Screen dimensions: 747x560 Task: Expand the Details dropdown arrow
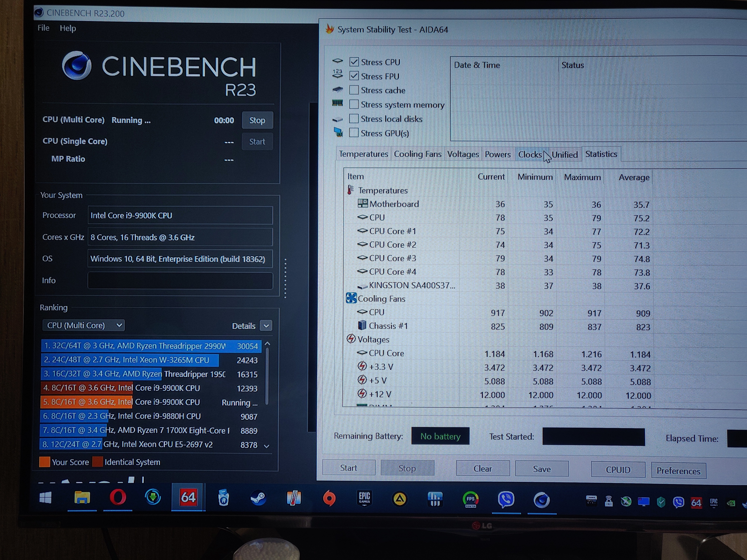266,326
